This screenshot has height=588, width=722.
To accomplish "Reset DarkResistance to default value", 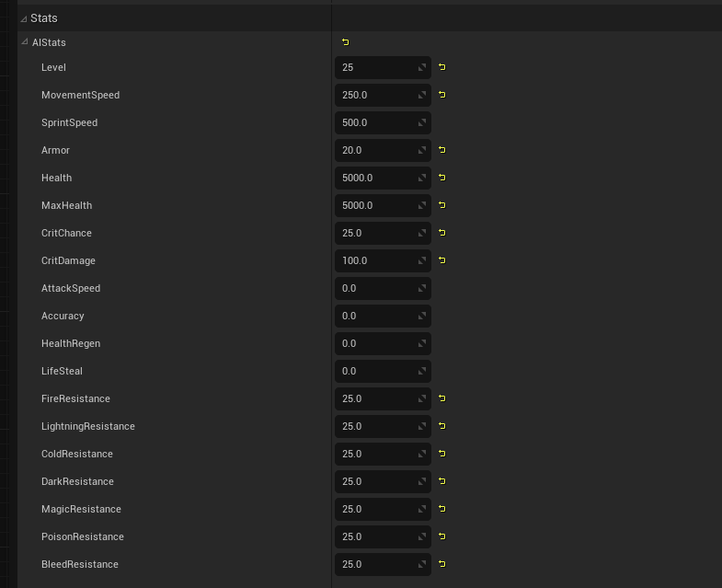I will coord(442,481).
